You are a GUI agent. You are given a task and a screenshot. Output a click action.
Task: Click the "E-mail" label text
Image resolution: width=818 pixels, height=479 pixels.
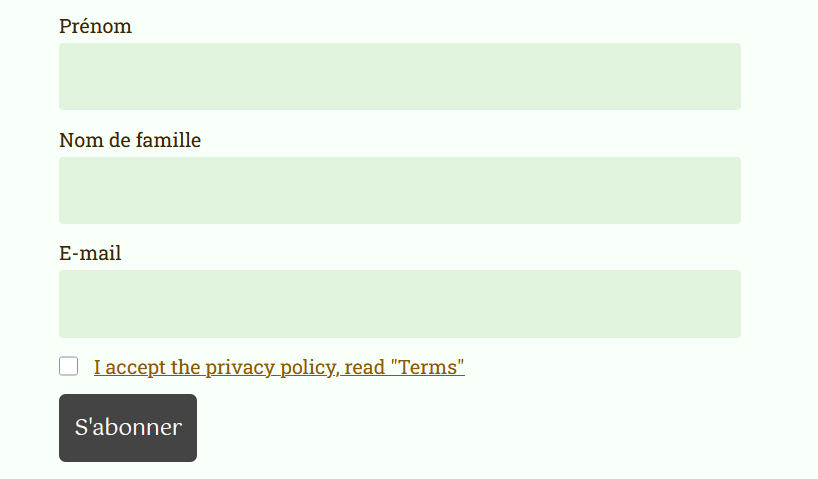[90, 253]
